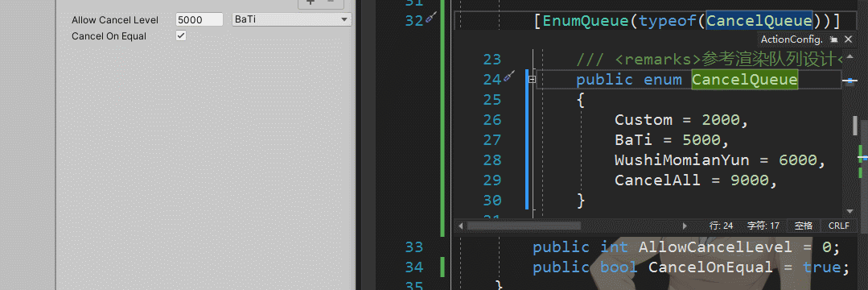Click the 行: 24 line number indicator
Viewport: 868px width, 290px height.
(x=721, y=226)
